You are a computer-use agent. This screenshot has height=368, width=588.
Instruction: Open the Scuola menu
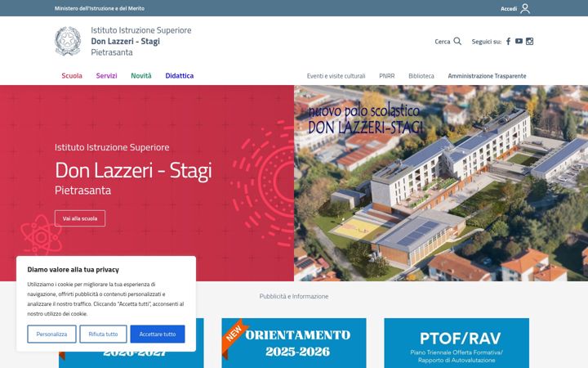72,75
